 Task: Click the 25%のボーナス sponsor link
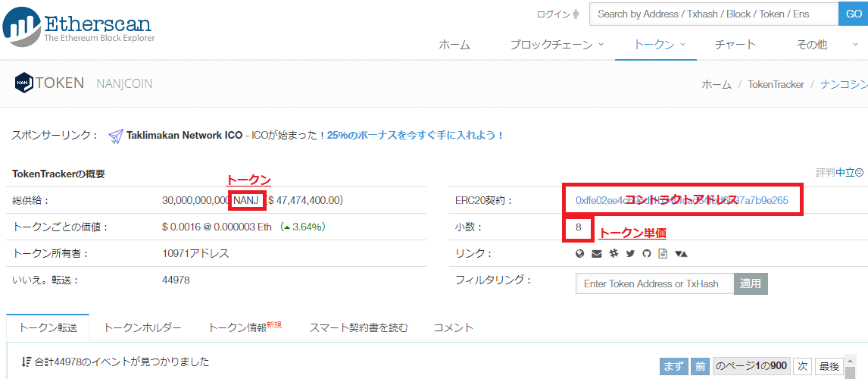point(415,135)
